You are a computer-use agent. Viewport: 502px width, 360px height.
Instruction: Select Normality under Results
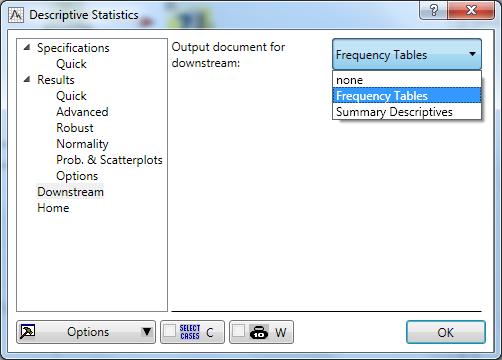[82, 144]
